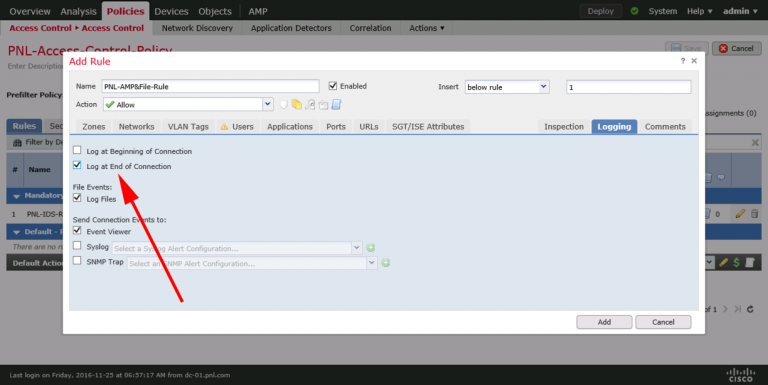Click the green deploy status checkmark icon

click(634, 11)
